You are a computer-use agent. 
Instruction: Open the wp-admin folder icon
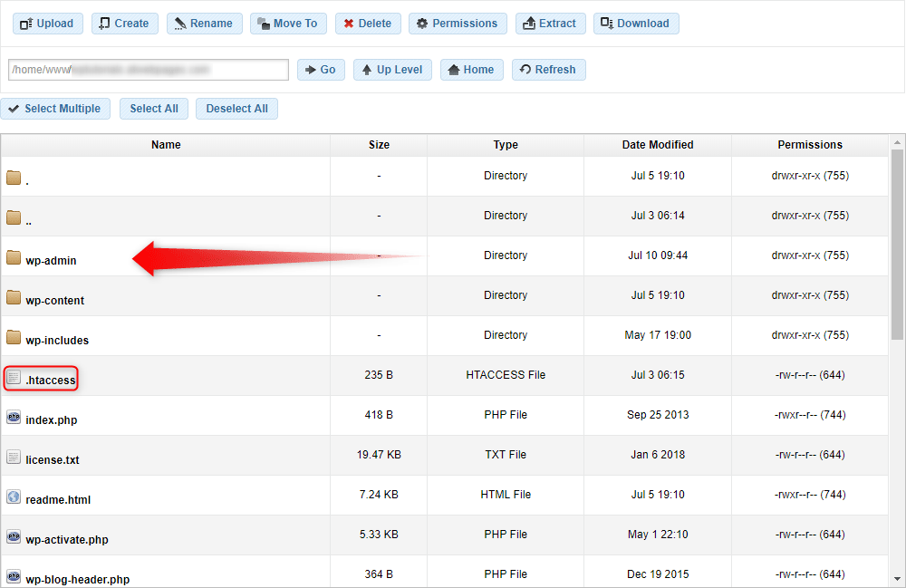point(14,258)
